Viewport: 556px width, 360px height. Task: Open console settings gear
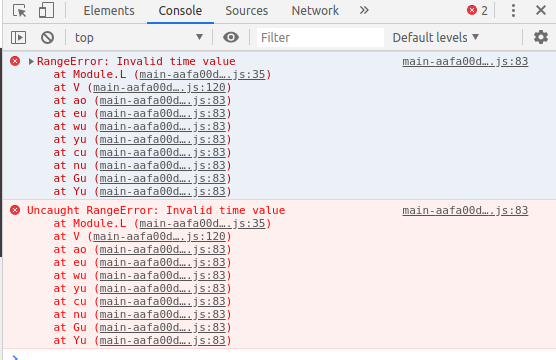pos(541,37)
